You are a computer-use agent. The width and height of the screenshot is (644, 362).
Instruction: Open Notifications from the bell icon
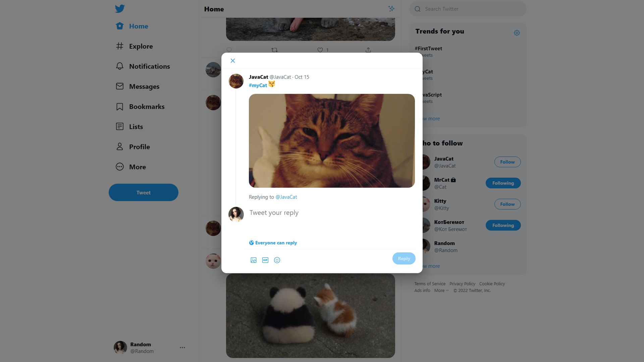[120, 66]
